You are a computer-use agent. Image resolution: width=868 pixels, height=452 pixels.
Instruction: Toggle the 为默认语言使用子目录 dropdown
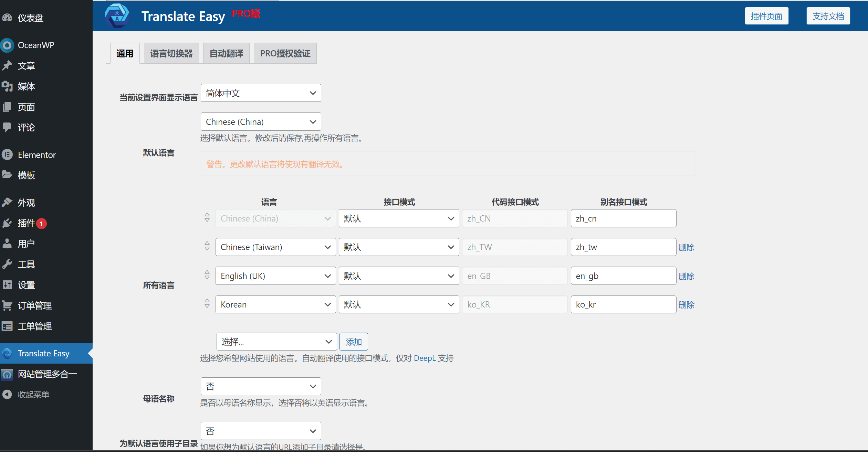tap(260, 431)
